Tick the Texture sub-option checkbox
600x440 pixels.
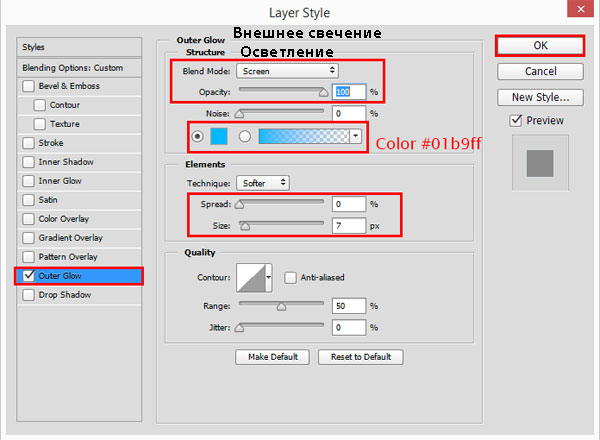(x=39, y=124)
